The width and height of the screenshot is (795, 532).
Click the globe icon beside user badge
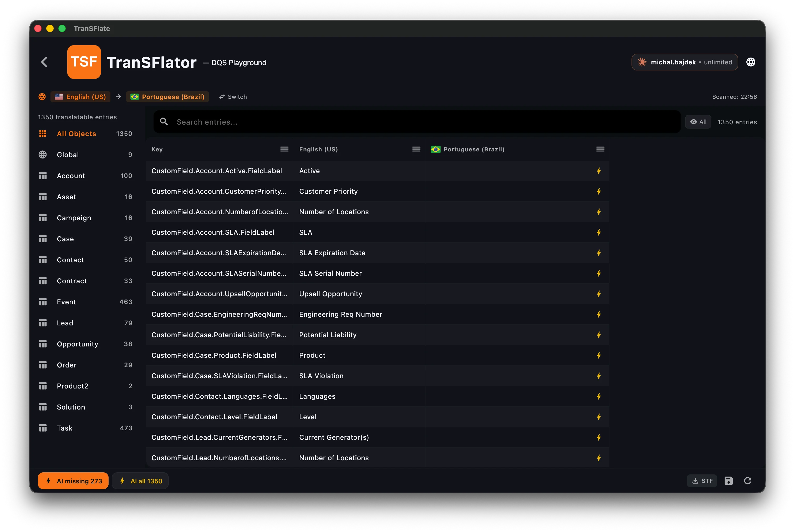[x=751, y=62]
